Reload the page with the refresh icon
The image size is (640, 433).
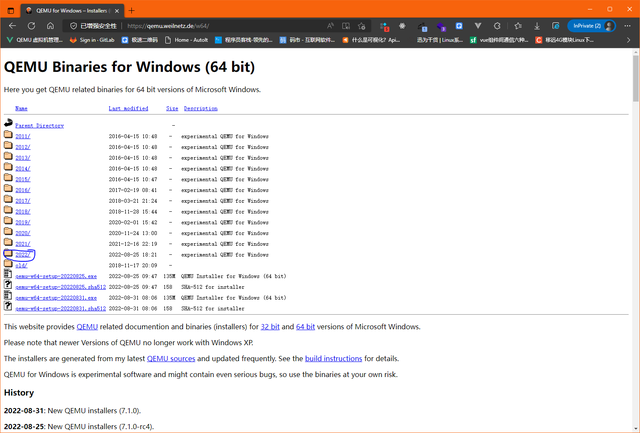(31, 26)
